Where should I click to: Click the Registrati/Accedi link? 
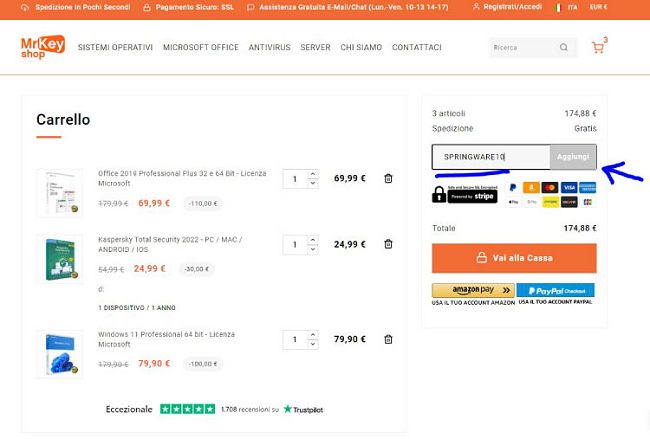[x=512, y=7]
